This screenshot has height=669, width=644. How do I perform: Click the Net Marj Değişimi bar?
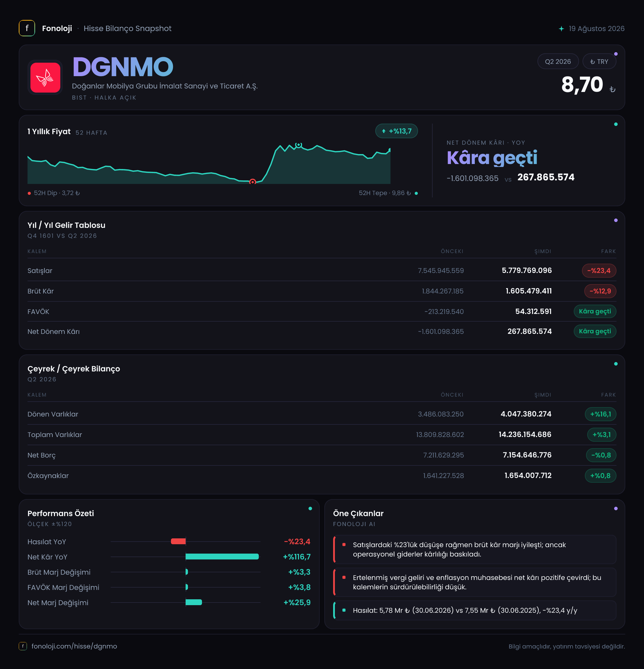click(194, 603)
